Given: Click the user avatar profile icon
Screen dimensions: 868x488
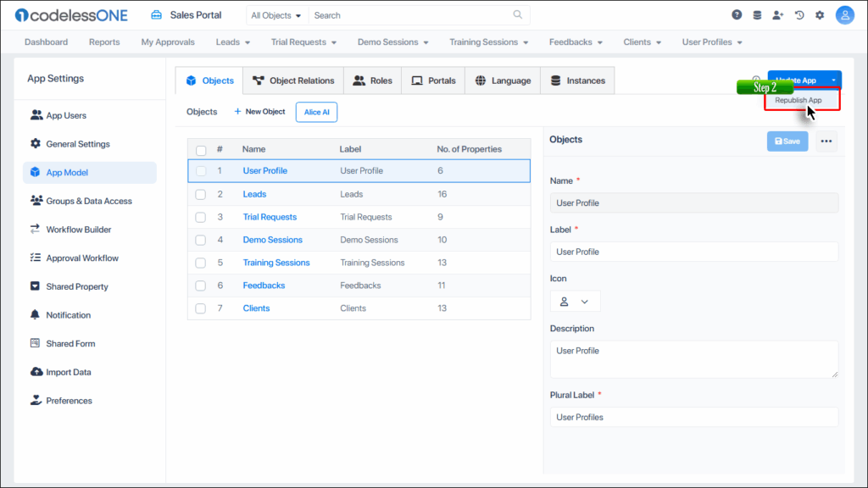Looking at the screenshot, I should click(x=844, y=15).
